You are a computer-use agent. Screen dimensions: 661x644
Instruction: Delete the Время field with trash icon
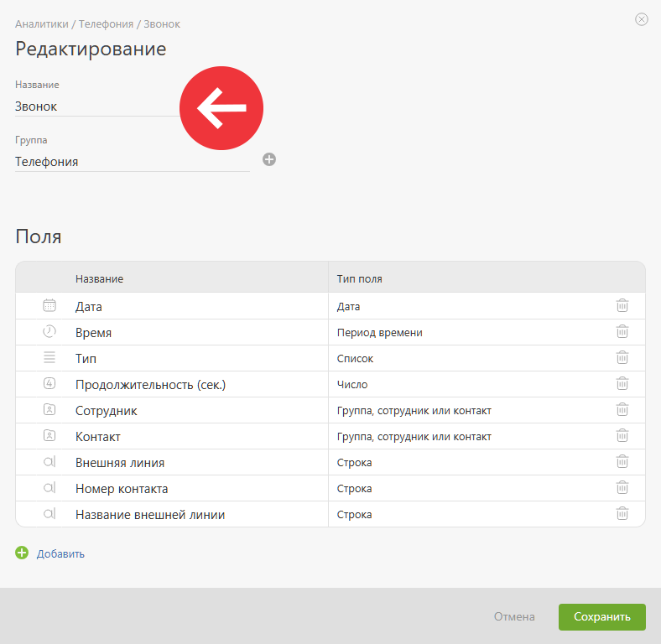[x=622, y=331]
